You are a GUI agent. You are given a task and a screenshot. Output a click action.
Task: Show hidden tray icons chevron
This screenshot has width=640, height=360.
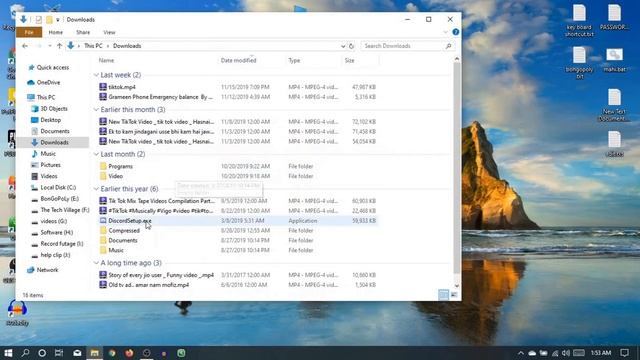(520, 353)
